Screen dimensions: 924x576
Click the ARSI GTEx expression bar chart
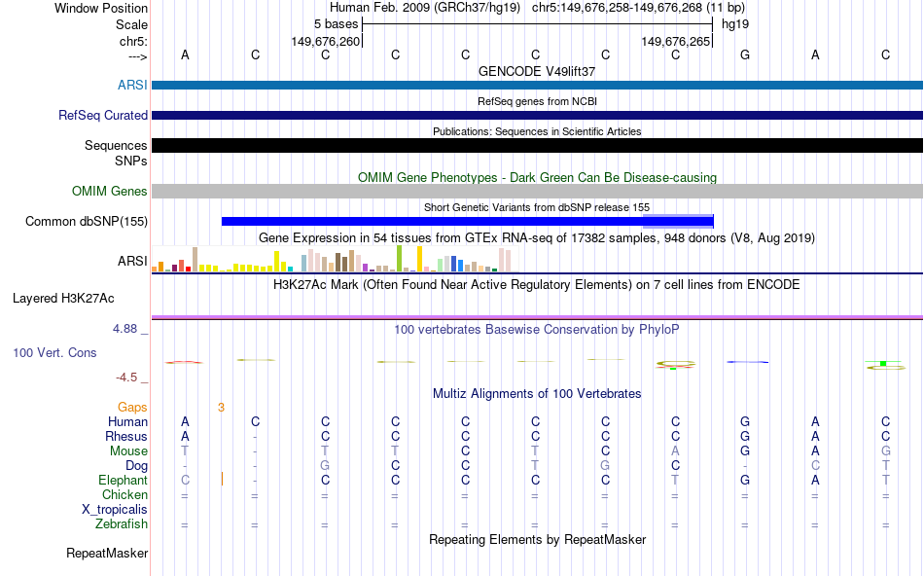[336, 258]
